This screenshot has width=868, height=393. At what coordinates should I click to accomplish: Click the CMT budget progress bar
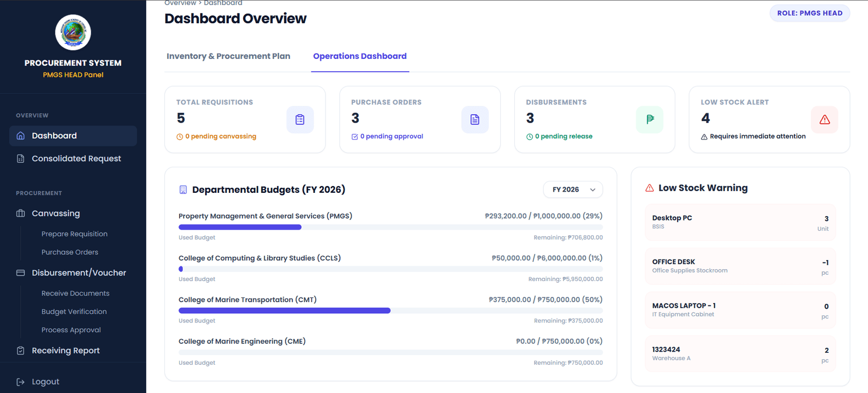point(390,310)
